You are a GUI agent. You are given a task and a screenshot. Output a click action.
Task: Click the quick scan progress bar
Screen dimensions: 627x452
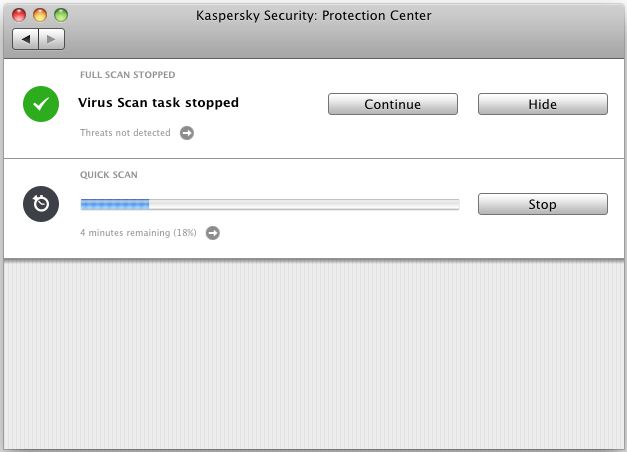point(269,204)
